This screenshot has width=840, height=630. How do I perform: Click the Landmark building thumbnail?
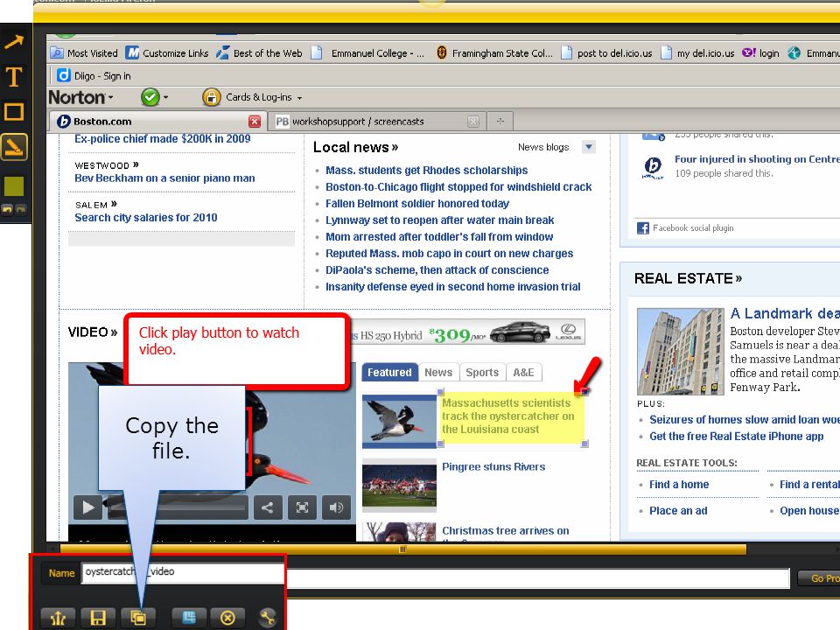[x=681, y=352]
